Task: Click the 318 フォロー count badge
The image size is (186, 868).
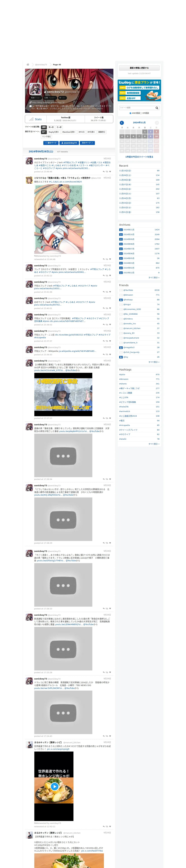Action: point(36,98)
